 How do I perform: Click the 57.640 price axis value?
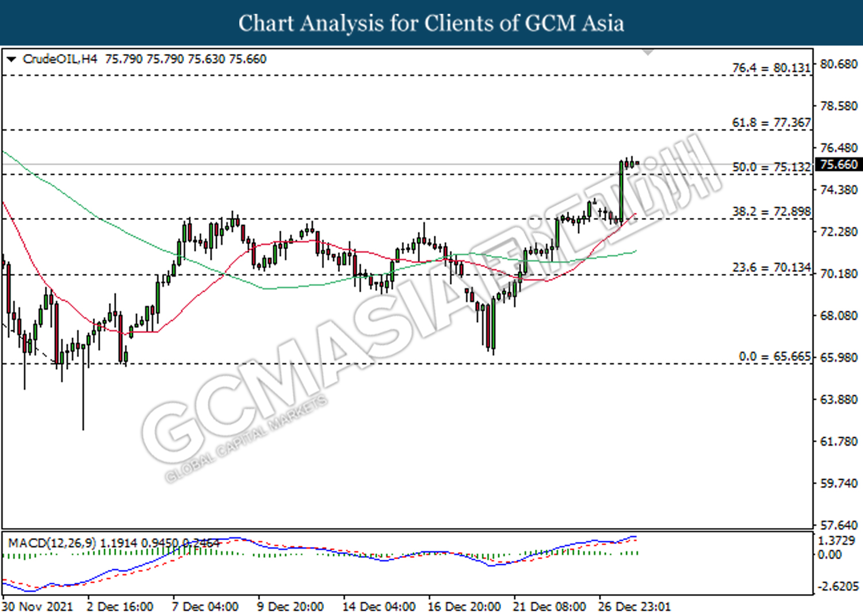pos(839,525)
